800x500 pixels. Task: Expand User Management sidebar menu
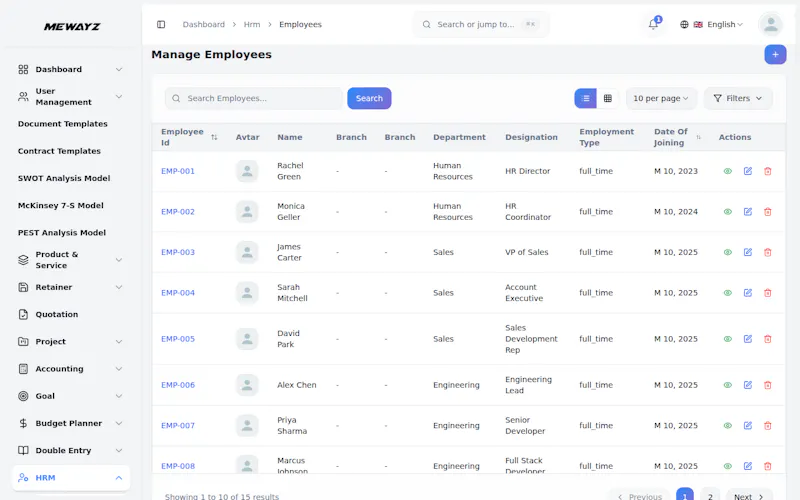(70, 96)
